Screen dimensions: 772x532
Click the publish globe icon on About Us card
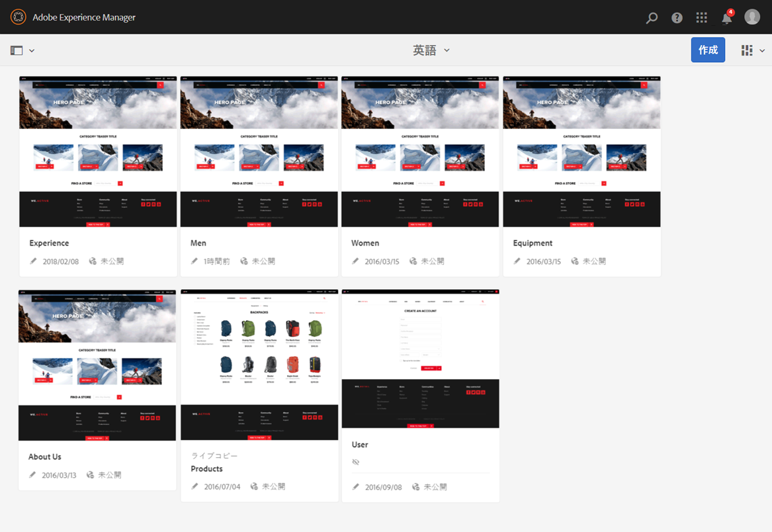(x=90, y=475)
